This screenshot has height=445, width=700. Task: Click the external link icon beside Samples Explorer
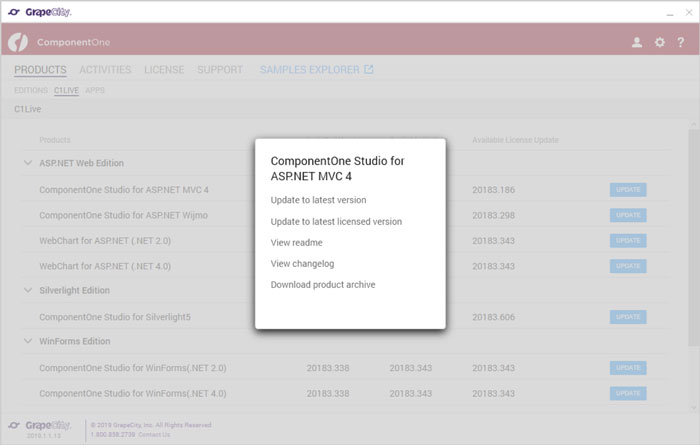click(369, 69)
